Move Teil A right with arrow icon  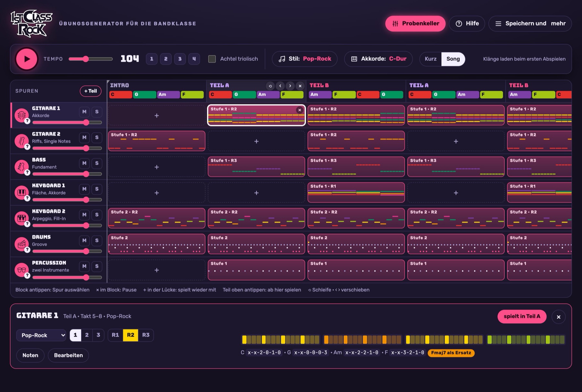[290, 86]
